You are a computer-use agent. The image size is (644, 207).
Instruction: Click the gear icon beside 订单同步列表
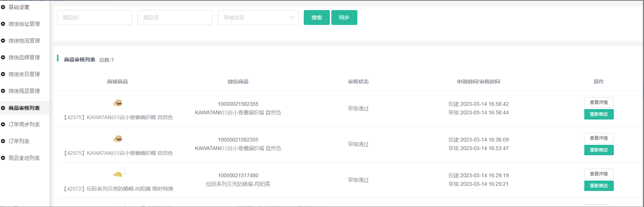click(3, 124)
